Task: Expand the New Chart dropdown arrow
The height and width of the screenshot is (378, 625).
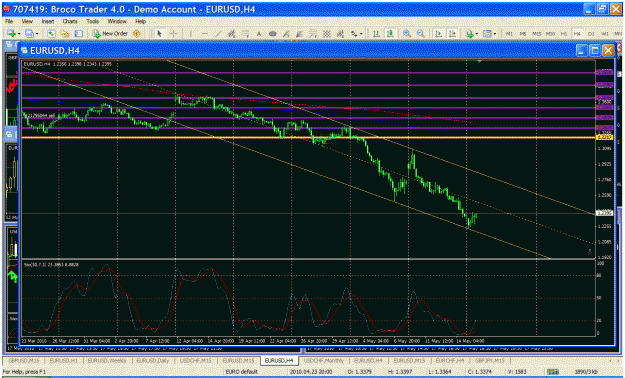Action: click(19, 34)
